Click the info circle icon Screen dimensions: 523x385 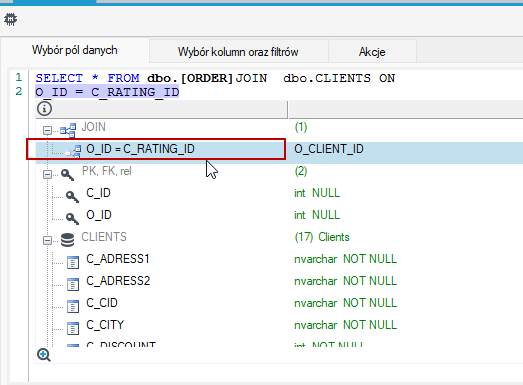[x=44, y=108]
